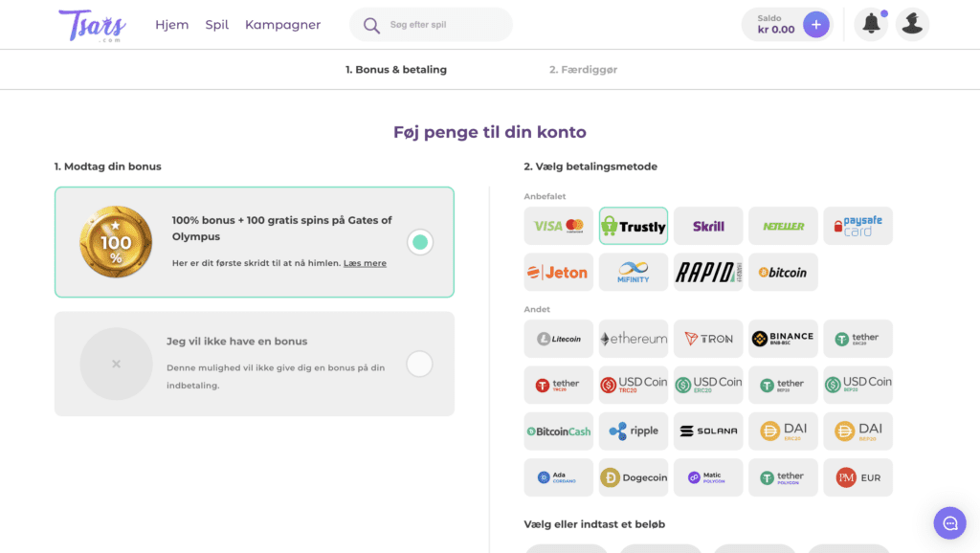Choose Neteller payment option
The width and height of the screenshot is (980, 553).
click(783, 226)
